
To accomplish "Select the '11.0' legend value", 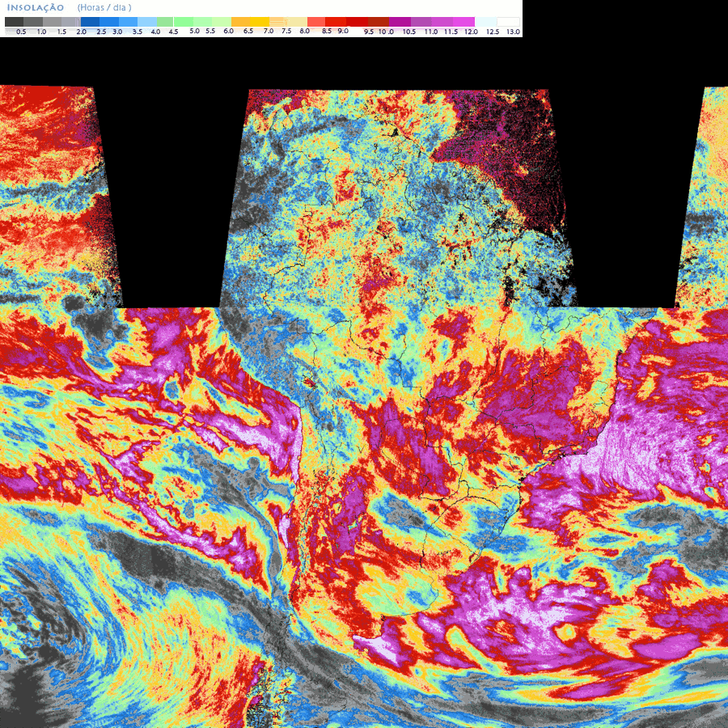I will click(x=431, y=32).
